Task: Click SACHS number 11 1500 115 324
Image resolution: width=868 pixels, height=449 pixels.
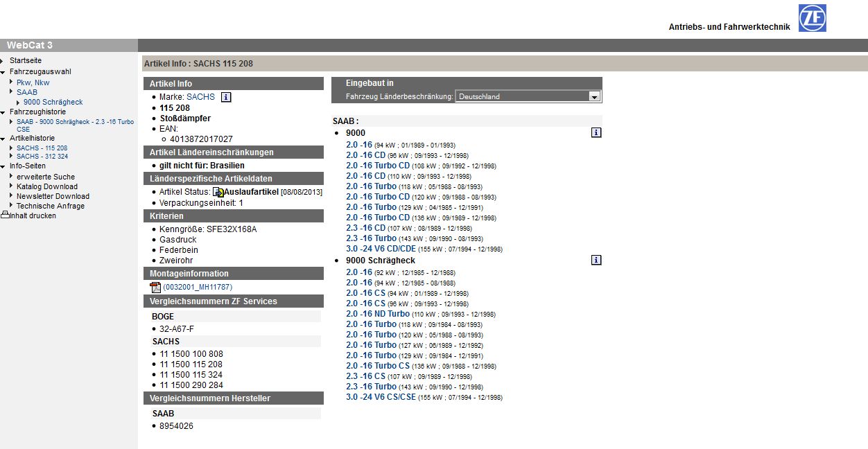Action: tap(191, 375)
